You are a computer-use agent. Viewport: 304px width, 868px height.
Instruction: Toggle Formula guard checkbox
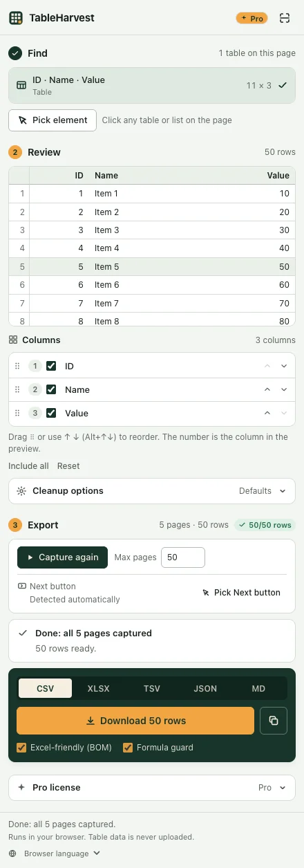pos(128,748)
